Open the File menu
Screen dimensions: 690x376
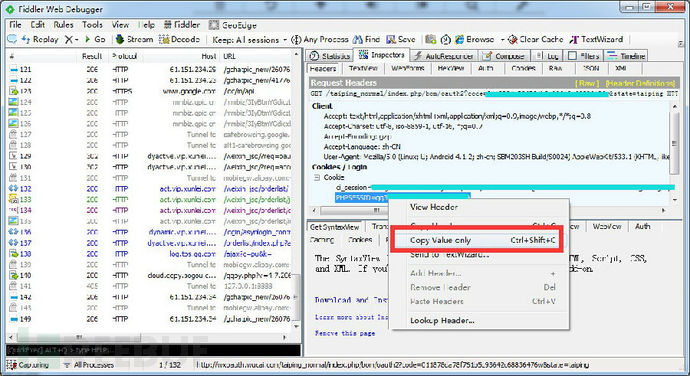pos(15,25)
